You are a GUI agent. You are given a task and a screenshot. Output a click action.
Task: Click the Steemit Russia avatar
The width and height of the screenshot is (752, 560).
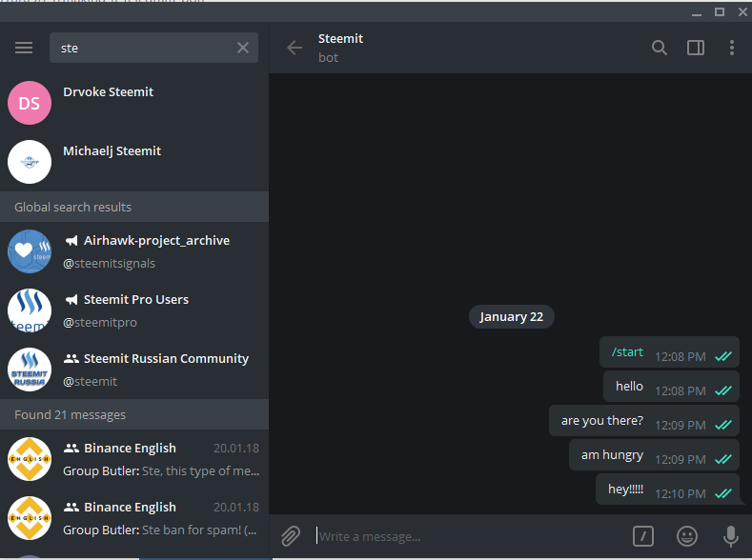tap(30, 370)
